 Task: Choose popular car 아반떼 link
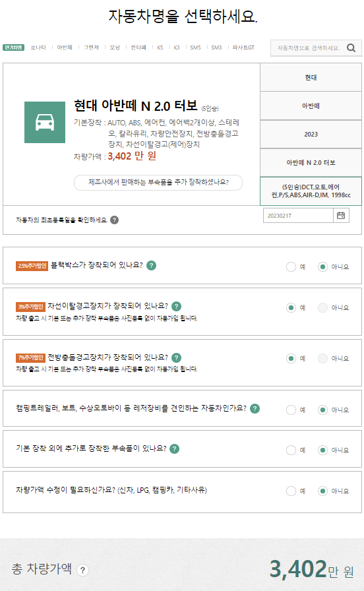tap(65, 47)
